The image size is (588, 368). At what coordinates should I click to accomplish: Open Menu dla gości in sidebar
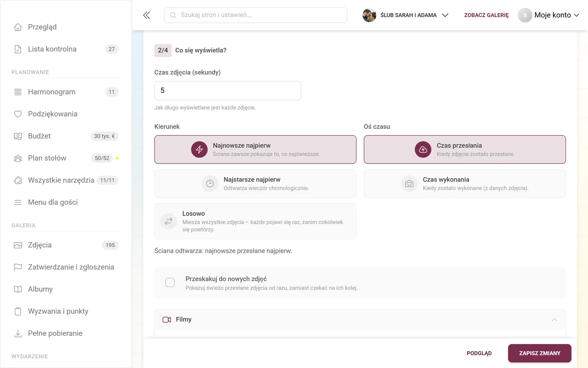(x=66, y=202)
